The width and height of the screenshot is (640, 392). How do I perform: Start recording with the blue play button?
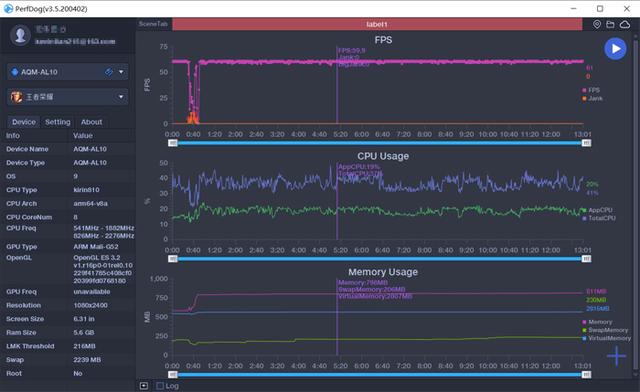[615, 49]
